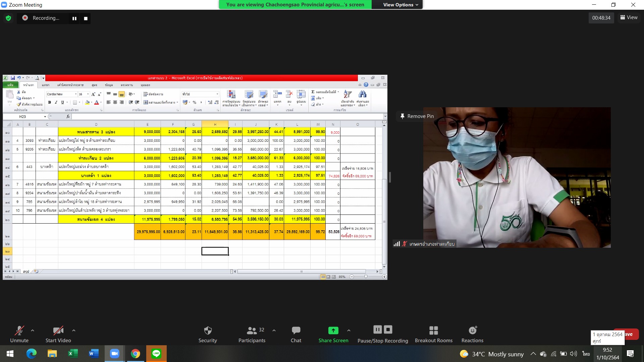This screenshot has width=644, height=362.
Task: Click the View layout button
Action: (629, 17)
